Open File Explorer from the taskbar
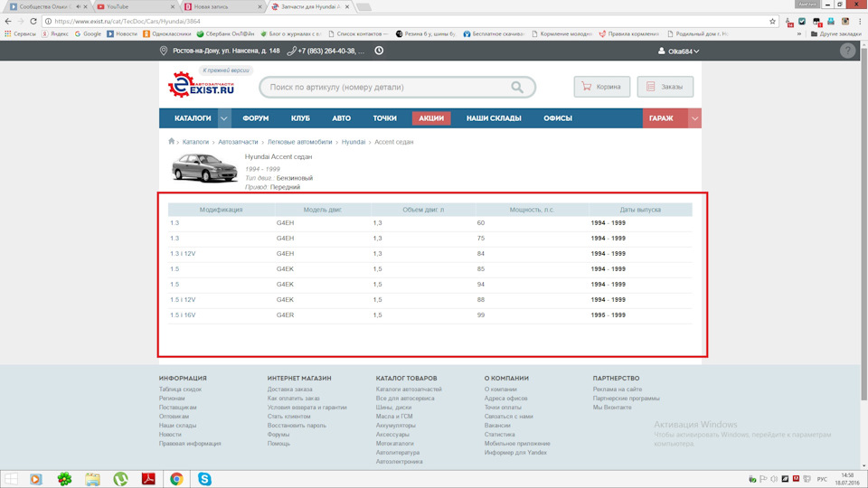The height and width of the screenshot is (488, 868). point(92,479)
